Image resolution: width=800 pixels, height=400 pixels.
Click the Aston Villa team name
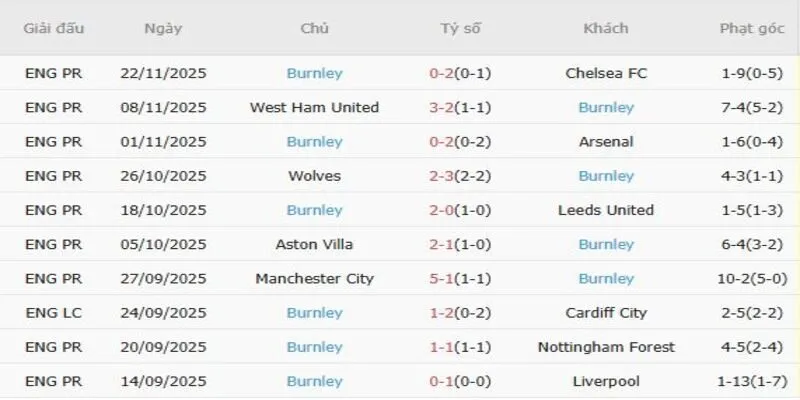coord(314,244)
